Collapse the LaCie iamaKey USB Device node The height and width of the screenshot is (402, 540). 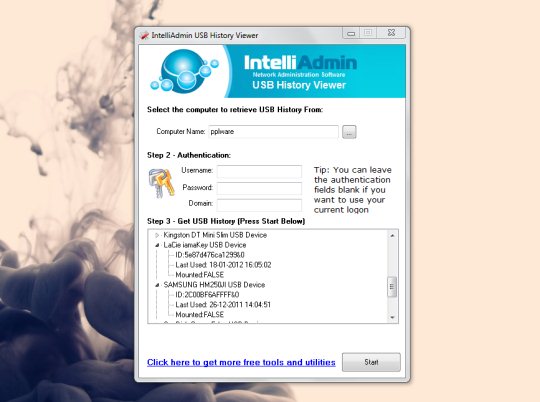(157, 245)
